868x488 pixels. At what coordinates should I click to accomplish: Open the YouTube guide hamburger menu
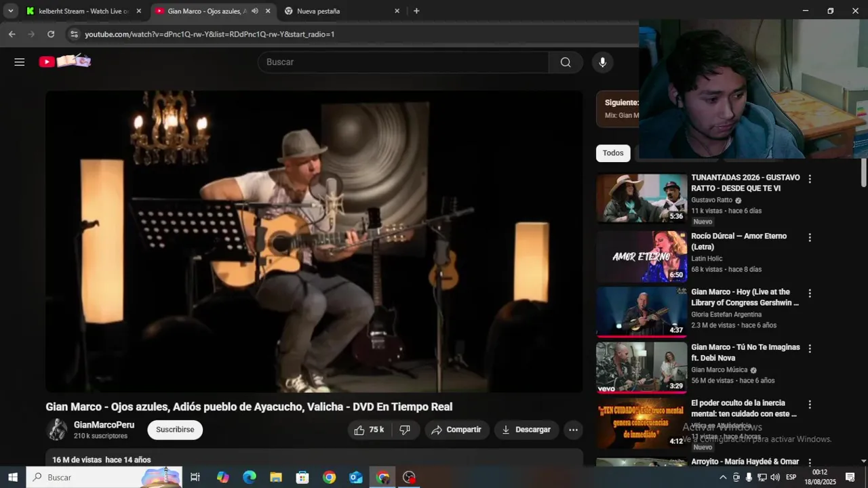[x=19, y=62]
